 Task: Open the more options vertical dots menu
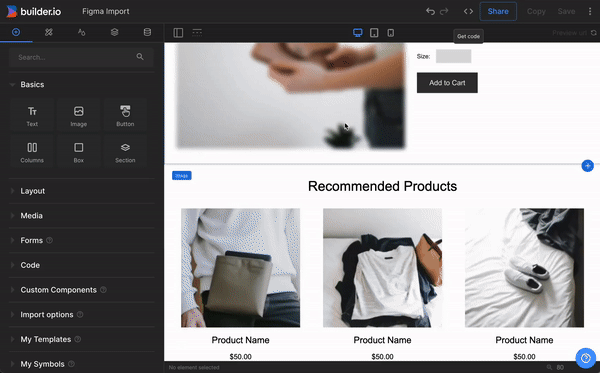pyautogui.click(x=590, y=11)
